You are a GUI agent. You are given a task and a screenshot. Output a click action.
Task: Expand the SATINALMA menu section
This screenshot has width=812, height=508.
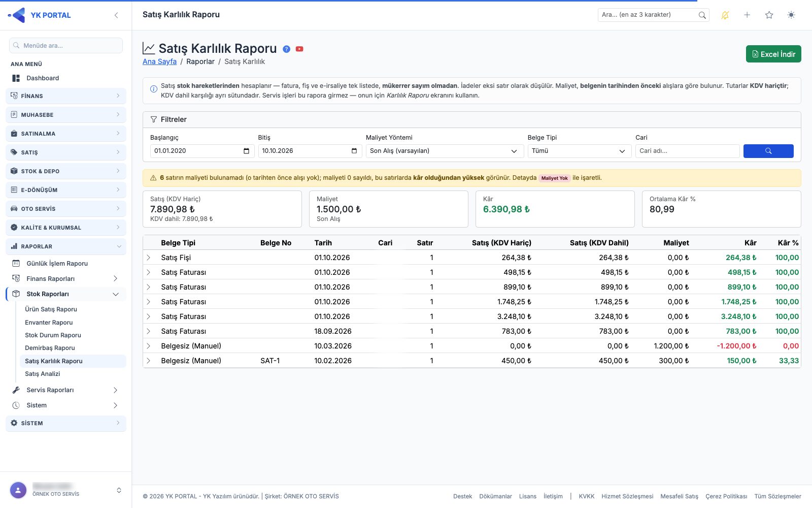(x=66, y=134)
